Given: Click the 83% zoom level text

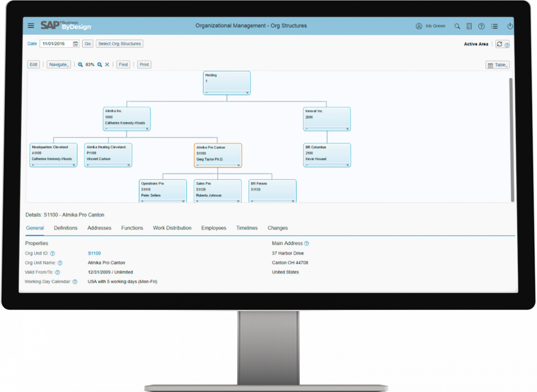Looking at the screenshot, I should [x=90, y=65].
